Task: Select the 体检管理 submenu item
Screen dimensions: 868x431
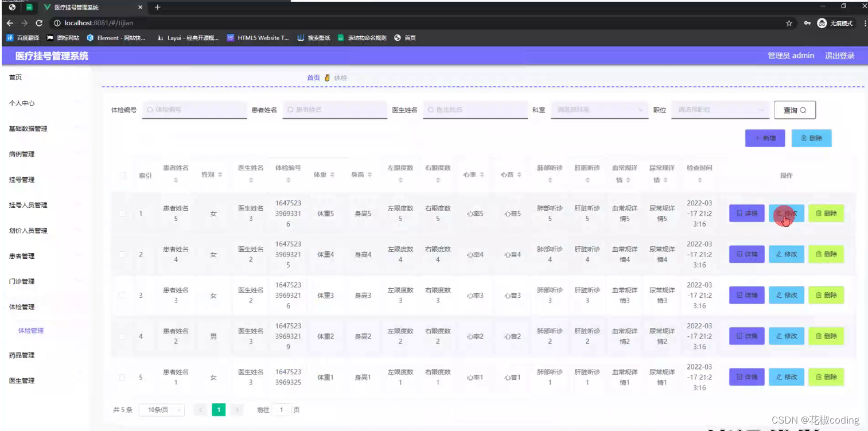Action: (x=31, y=331)
